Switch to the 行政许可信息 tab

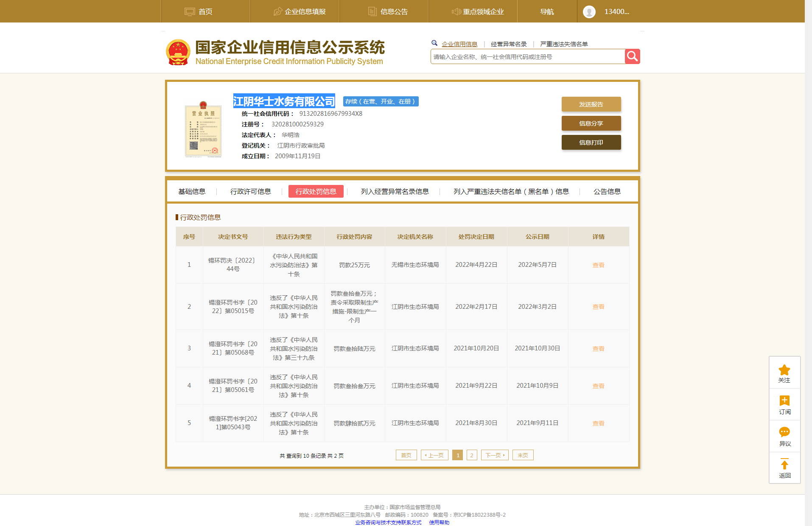pyautogui.click(x=251, y=191)
